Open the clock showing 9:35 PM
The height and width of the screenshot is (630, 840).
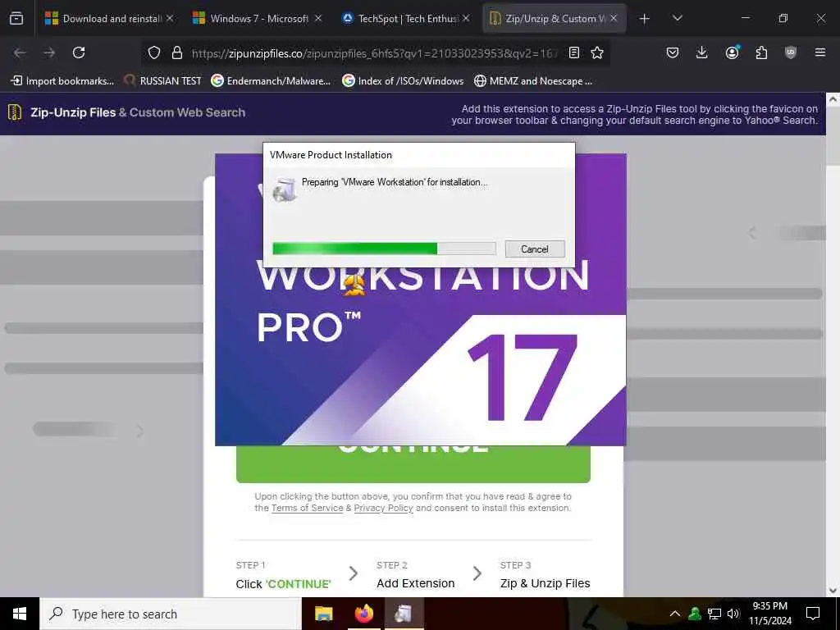coord(769,614)
